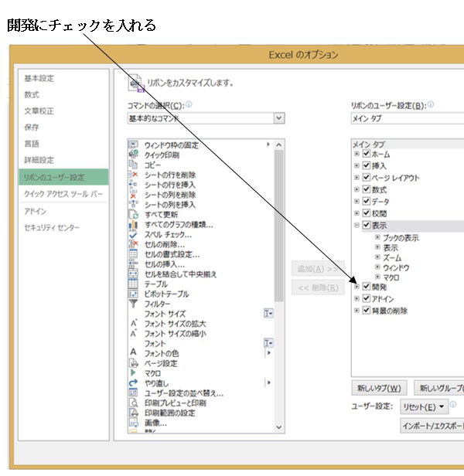This screenshot has height=476, width=464.
Task: Open the 保存 category
Action: 32,127
